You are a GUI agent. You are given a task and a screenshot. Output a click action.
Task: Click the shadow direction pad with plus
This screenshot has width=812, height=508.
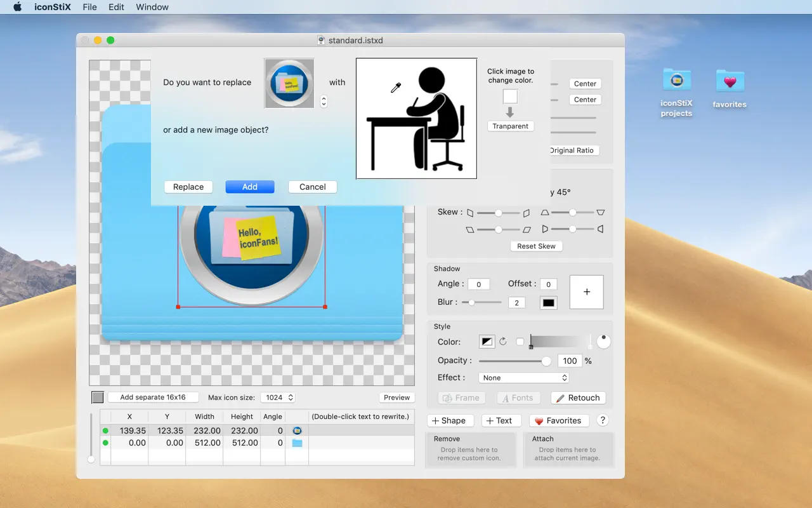[586, 292]
